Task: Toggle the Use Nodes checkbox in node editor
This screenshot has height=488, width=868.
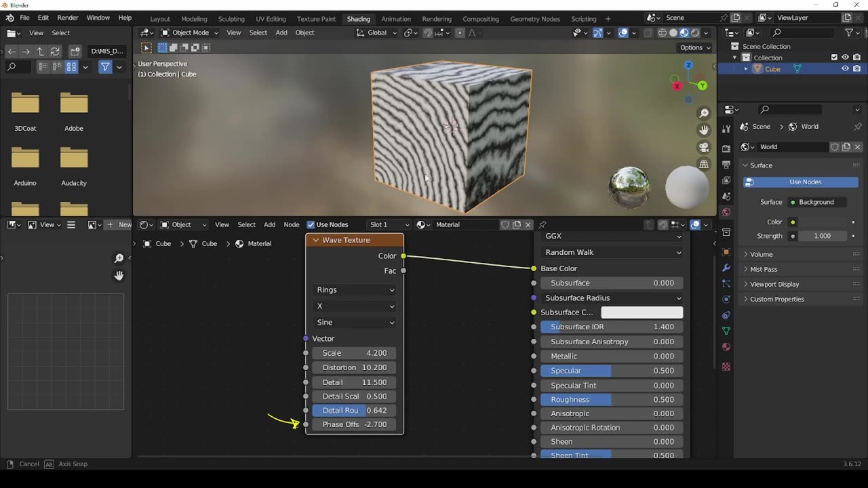Action: (x=311, y=224)
